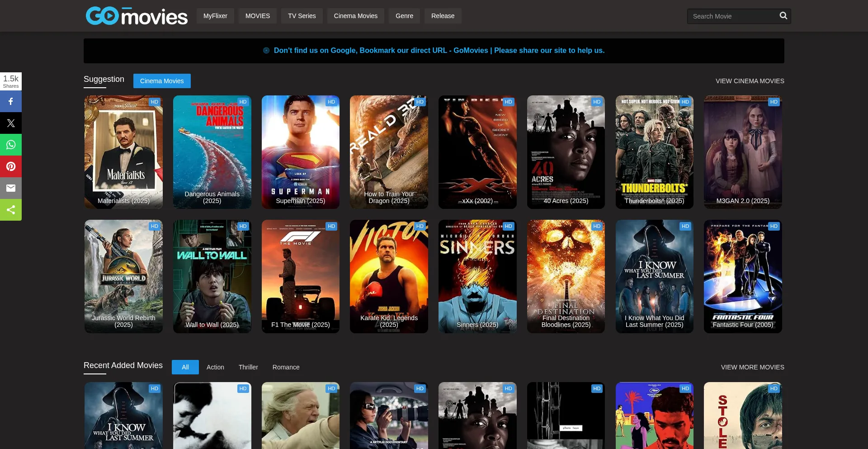Open TV Series menu item
868x449 pixels.
click(x=302, y=16)
